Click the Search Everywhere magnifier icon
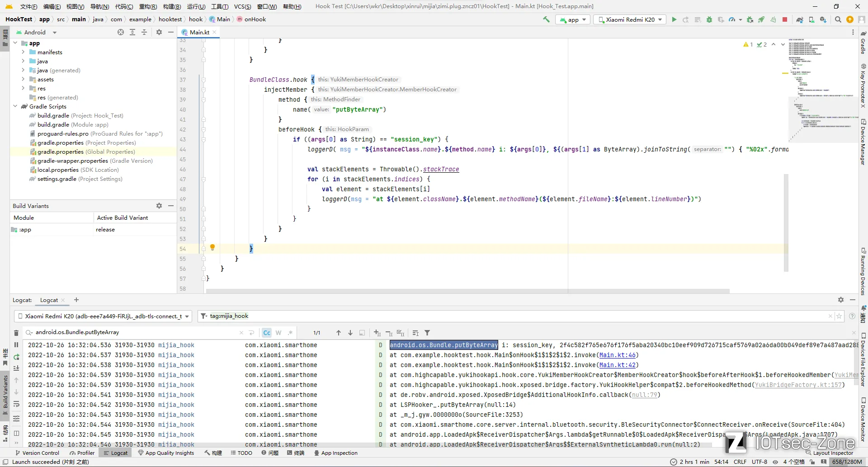 tap(838, 19)
